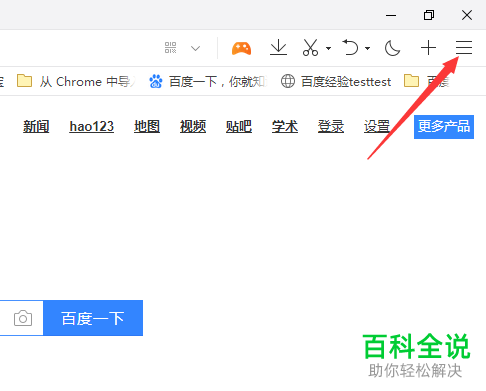Screen dimensions: 486x391
Task: Open the hao123 link
Action: pyautogui.click(x=91, y=127)
